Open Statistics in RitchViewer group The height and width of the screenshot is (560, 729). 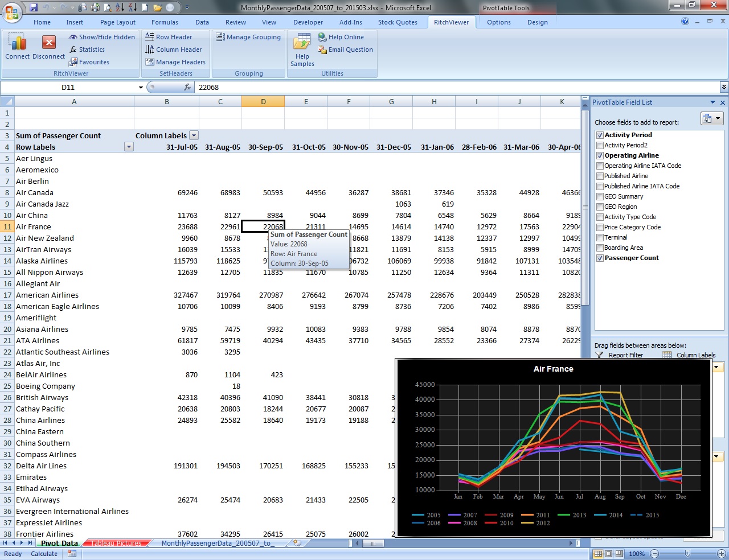coord(87,50)
